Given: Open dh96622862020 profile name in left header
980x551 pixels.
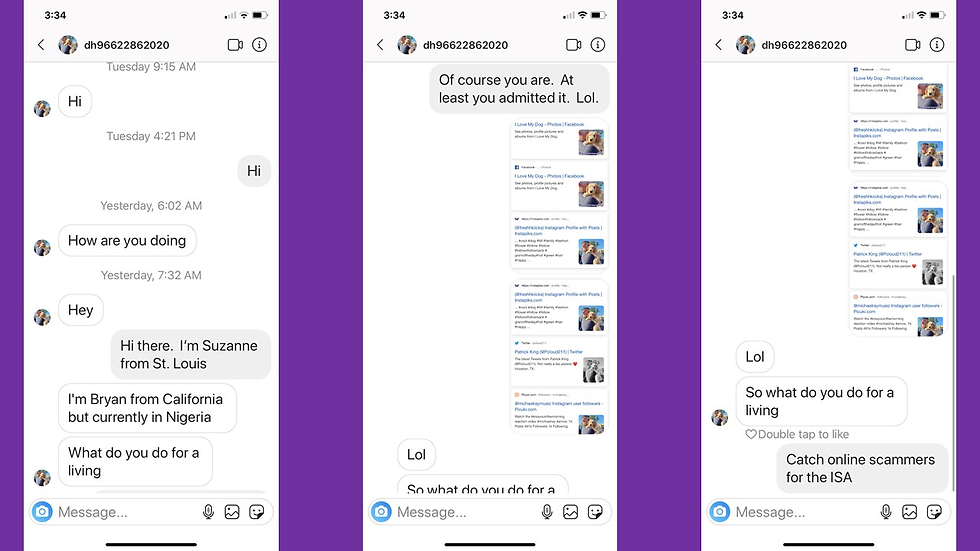Looking at the screenshot, I should pos(127,45).
